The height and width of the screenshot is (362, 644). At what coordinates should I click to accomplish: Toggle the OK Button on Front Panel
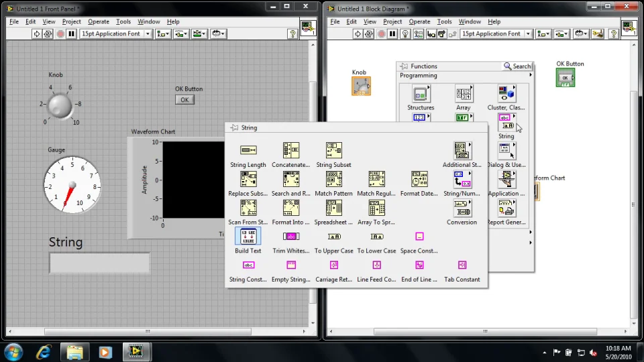tap(184, 100)
